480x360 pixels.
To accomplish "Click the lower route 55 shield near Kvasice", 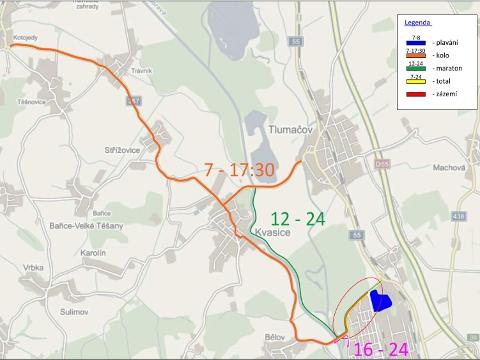I will click(357, 235).
